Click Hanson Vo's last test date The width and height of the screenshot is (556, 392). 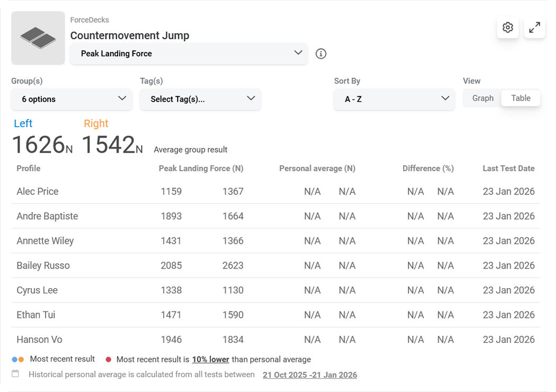click(x=508, y=340)
